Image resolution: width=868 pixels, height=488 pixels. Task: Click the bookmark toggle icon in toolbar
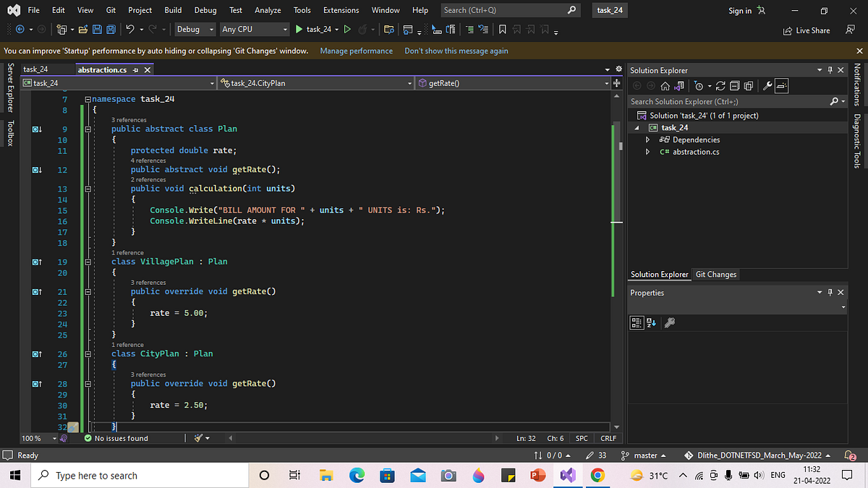[503, 30]
